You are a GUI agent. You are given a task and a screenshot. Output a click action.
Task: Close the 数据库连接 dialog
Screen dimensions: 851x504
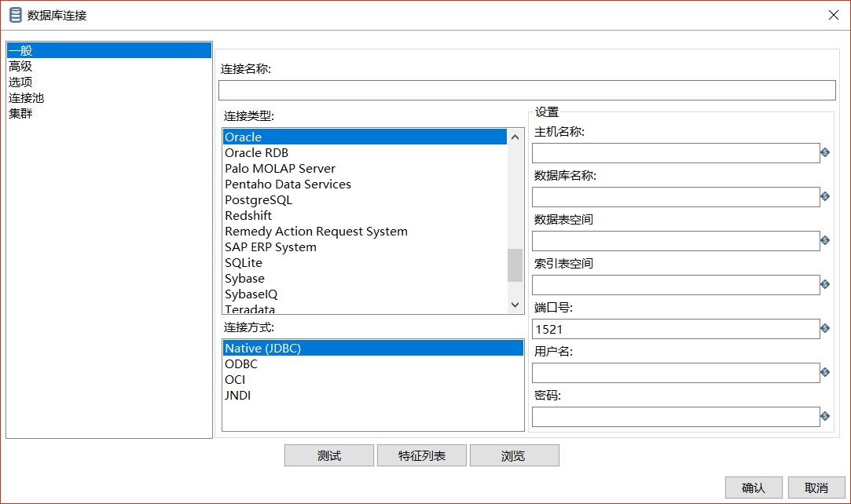834,15
